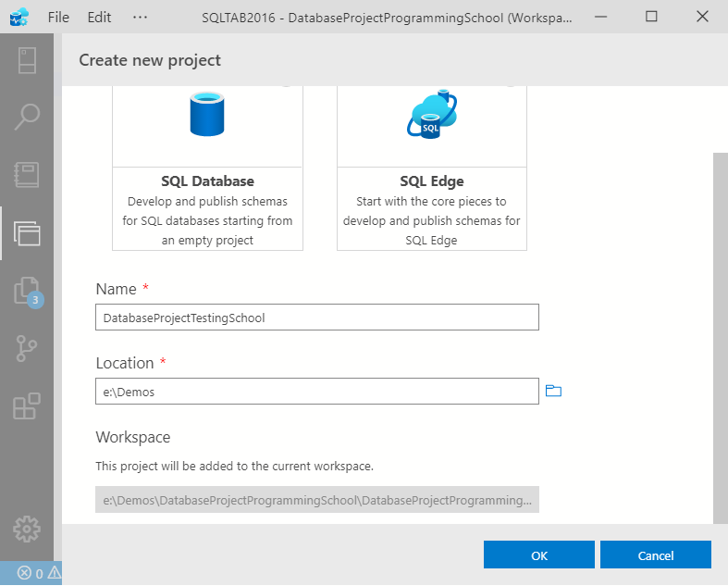
Task: Cancel the new project dialog
Action: pos(655,555)
